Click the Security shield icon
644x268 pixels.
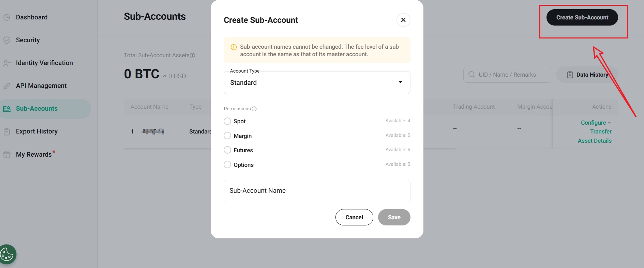7,40
